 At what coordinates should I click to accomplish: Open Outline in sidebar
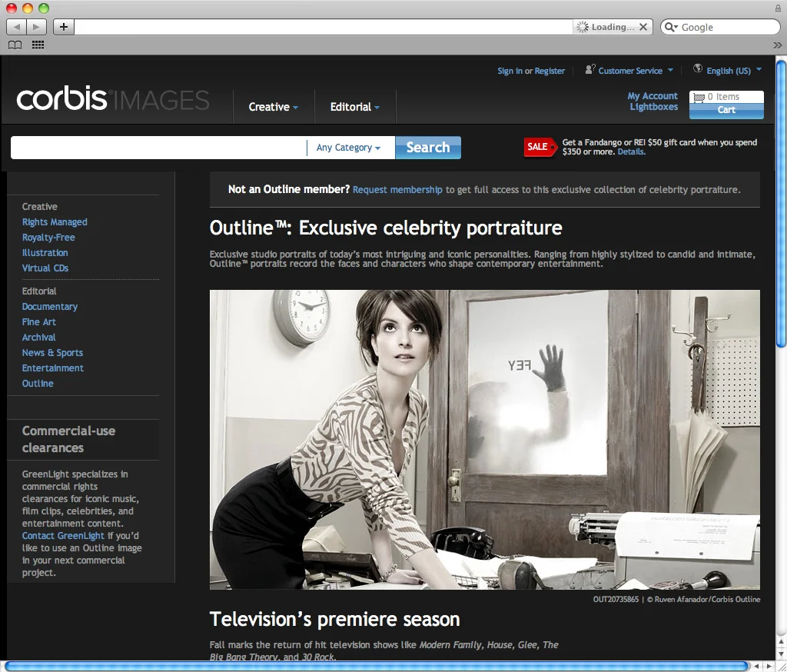click(38, 384)
